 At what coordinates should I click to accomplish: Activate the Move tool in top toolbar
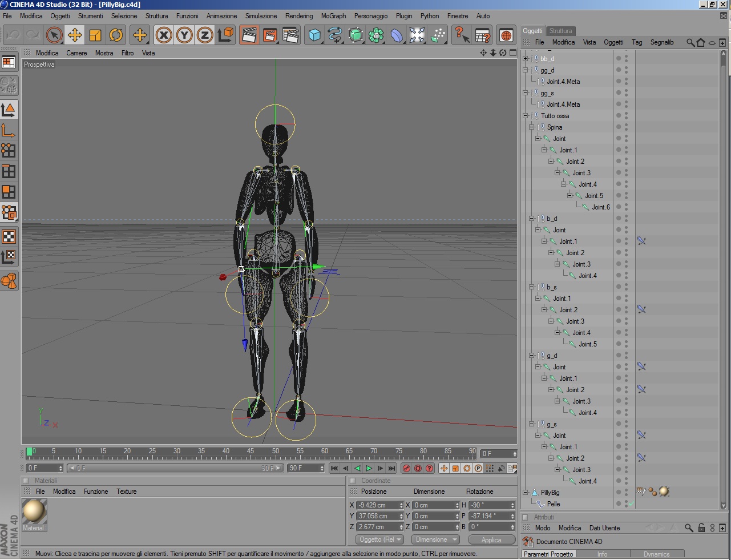(75, 35)
